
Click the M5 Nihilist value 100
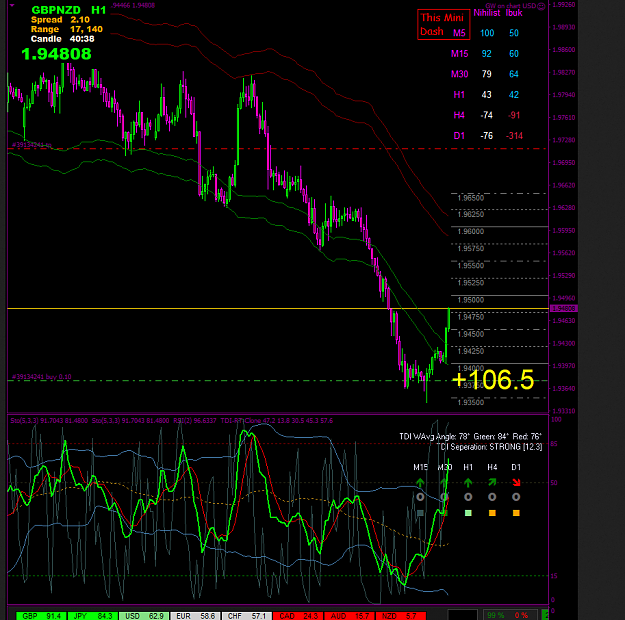click(x=487, y=33)
